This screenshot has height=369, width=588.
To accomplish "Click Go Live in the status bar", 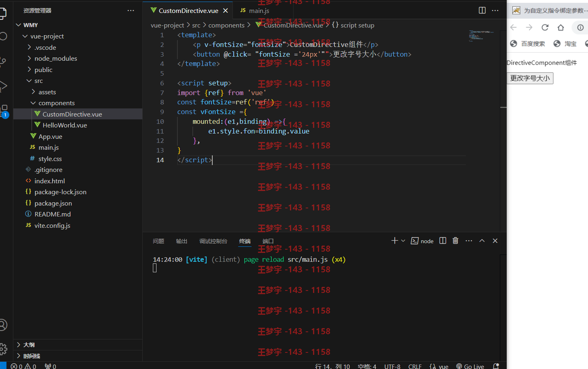I will point(470,366).
